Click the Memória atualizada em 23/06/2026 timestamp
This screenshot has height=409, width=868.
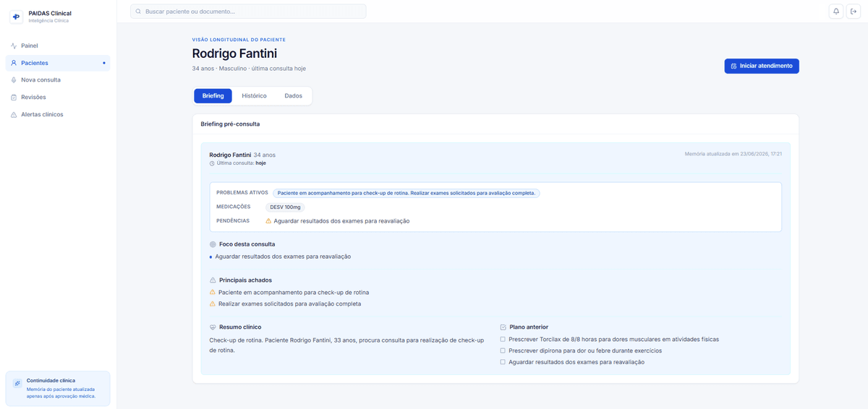point(733,154)
